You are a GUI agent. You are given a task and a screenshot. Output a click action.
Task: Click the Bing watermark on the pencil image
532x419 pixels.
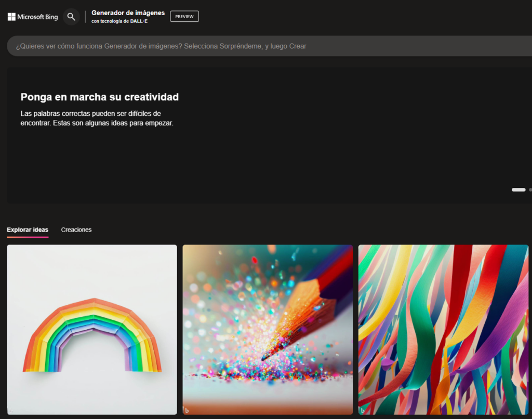pos(187,410)
